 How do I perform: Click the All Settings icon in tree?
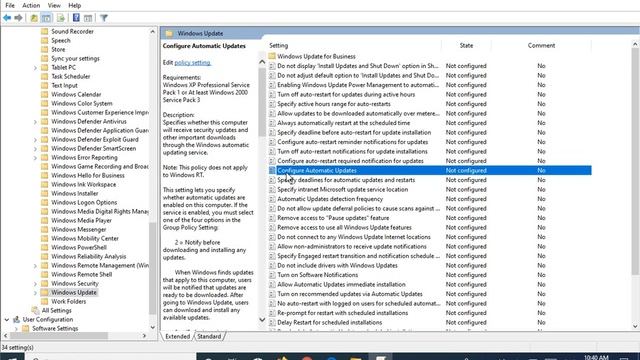point(36,310)
